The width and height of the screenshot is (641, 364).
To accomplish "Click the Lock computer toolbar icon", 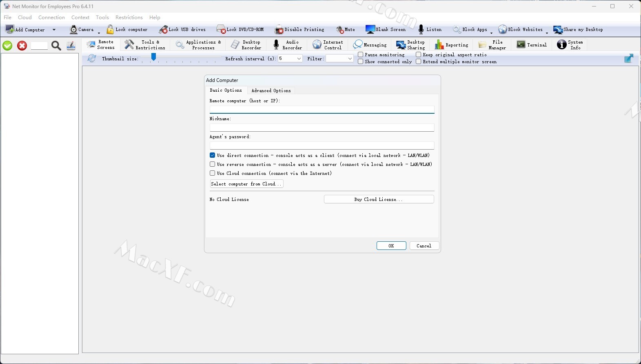I will 110,30.
